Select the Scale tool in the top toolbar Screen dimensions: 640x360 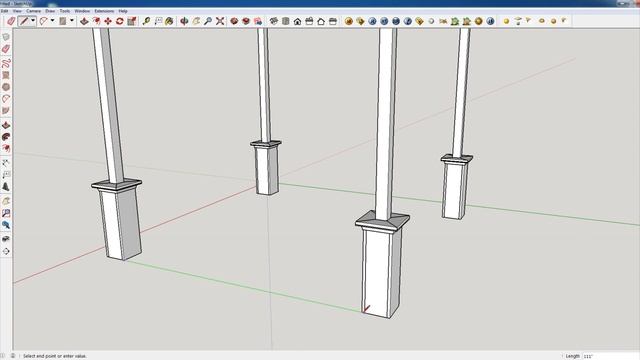(131, 21)
